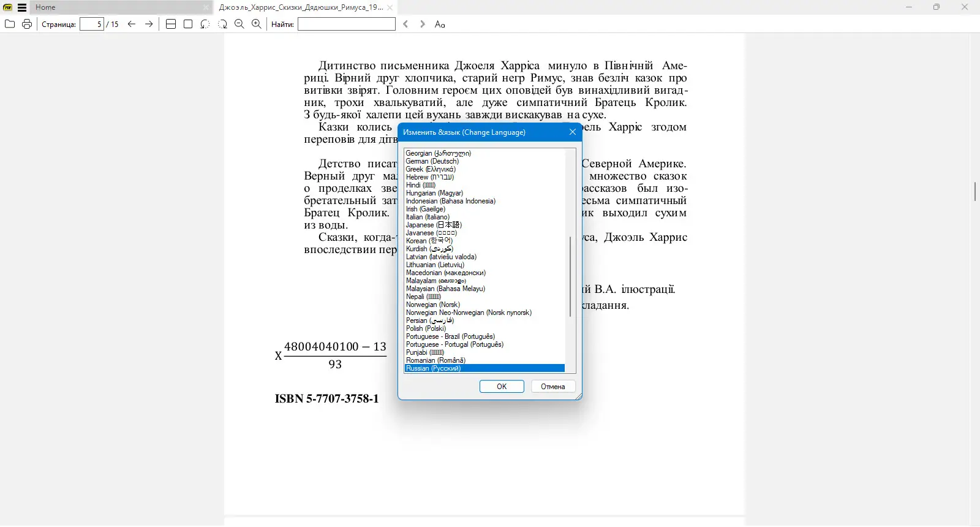
Task: Pick Romanian (Română)
Action: [x=484, y=360]
